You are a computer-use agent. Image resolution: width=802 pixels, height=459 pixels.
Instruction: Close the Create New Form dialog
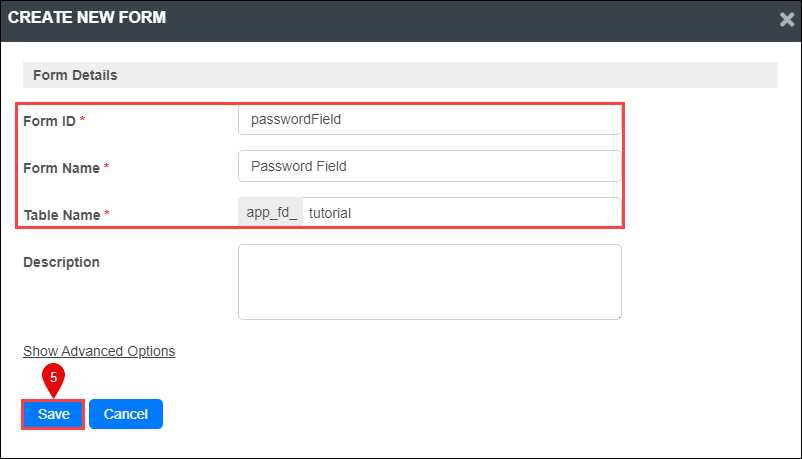(x=787, y=19)
